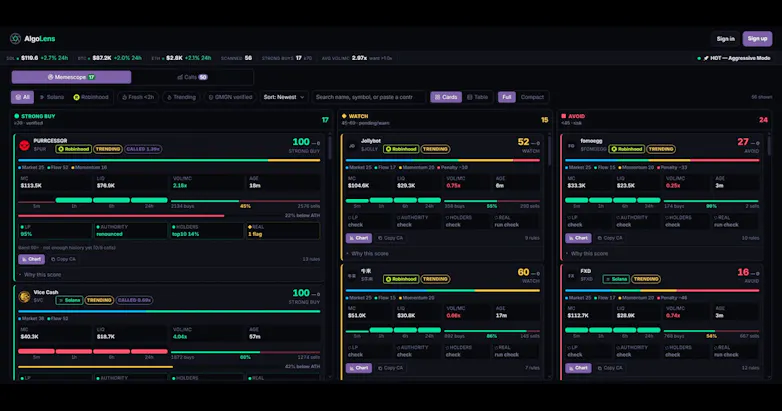Click fomoegg score 27
Image resolution: width=782 pixels, height=411 pixels.
point(743,142)
